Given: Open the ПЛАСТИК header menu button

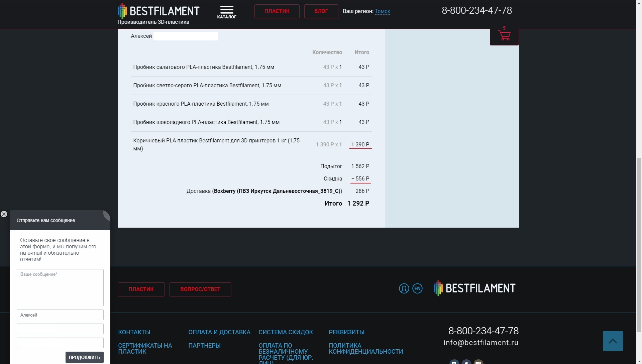Looking at the screenshot, I should point(277,11).
